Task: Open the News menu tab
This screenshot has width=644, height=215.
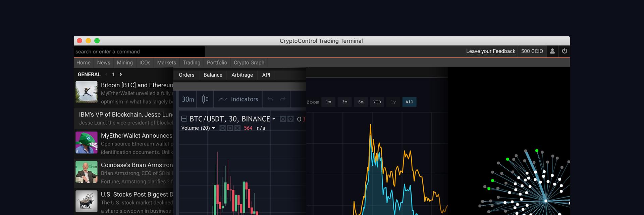Action: point(104,62)
